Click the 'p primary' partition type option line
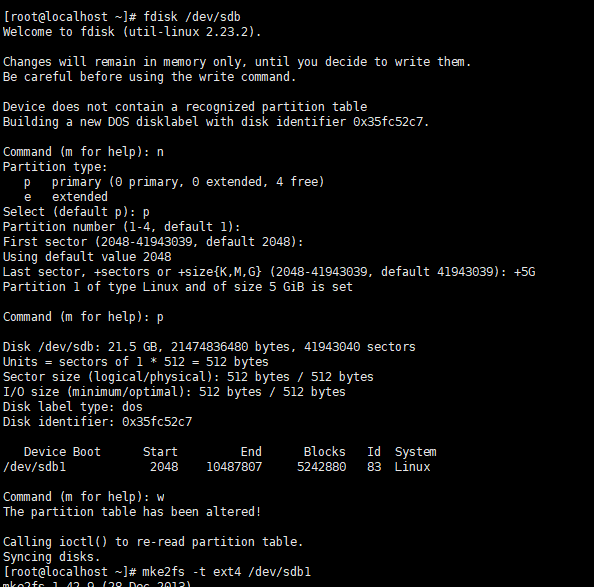 click(174, 182)
